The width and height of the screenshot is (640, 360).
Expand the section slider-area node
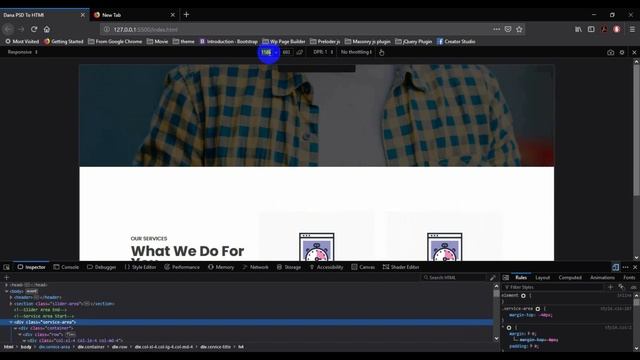(x=11, y=304)
